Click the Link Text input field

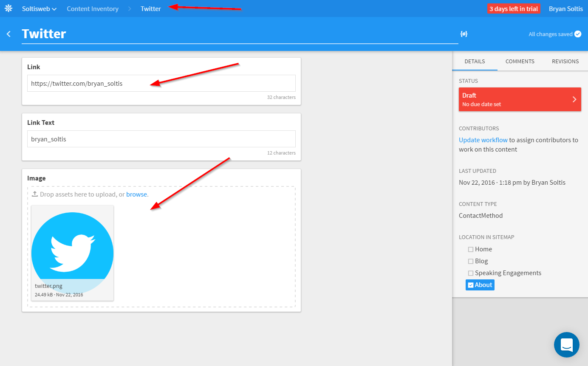(161, 139)
